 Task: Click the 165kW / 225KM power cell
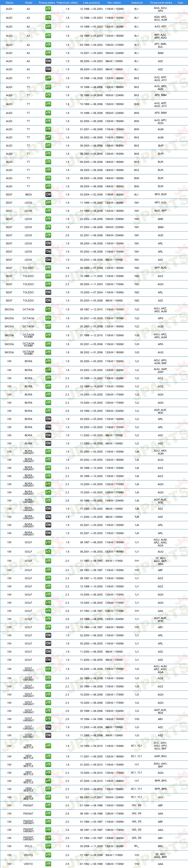(x=114, y=227)
